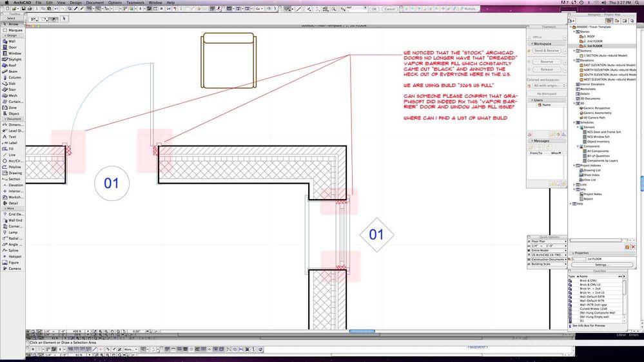
Task: Select the Lamp tool
Action: tap(12, 233)
